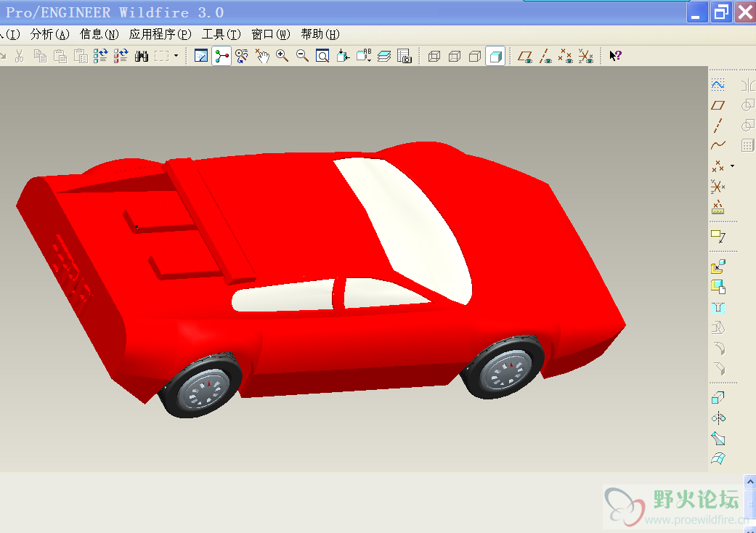Open the 窗口(W) menu

270,34
